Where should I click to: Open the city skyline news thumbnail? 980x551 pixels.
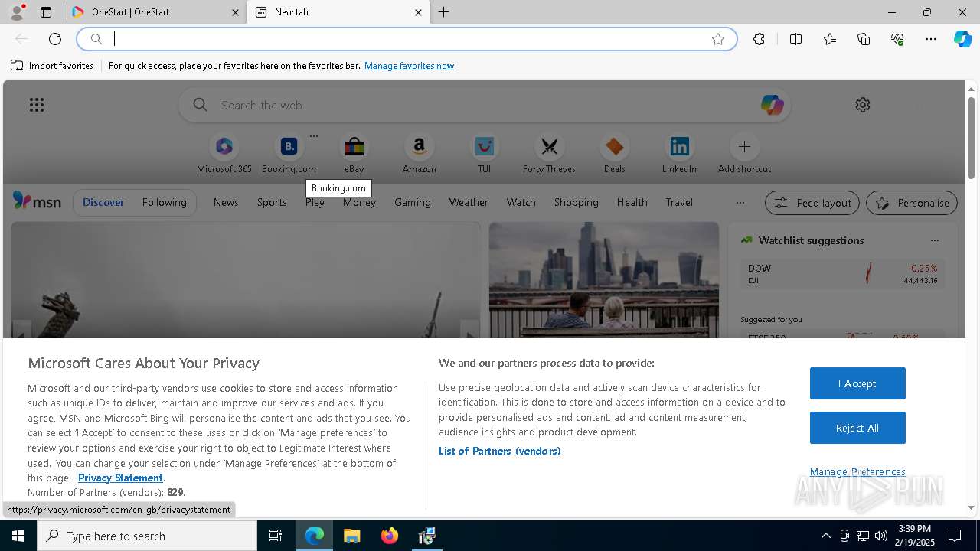(x=604, y=280)
